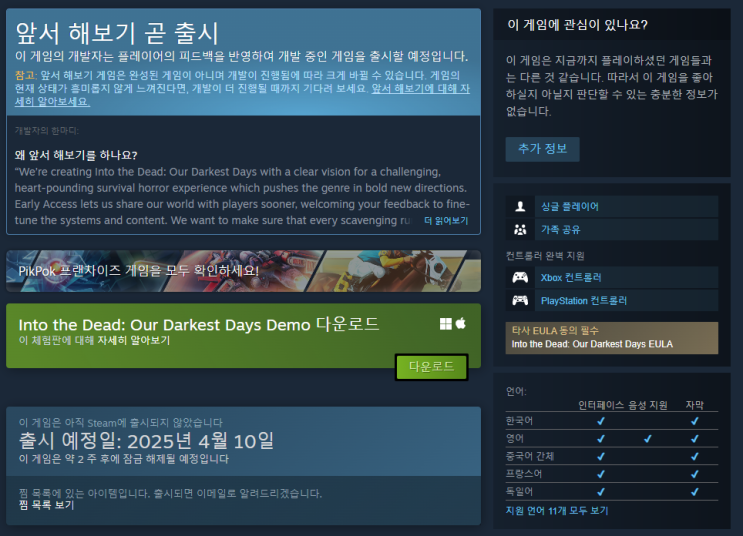Screen dimensions: 743x536
Task: Click the single-player person icon
Action: pos(520,206)
